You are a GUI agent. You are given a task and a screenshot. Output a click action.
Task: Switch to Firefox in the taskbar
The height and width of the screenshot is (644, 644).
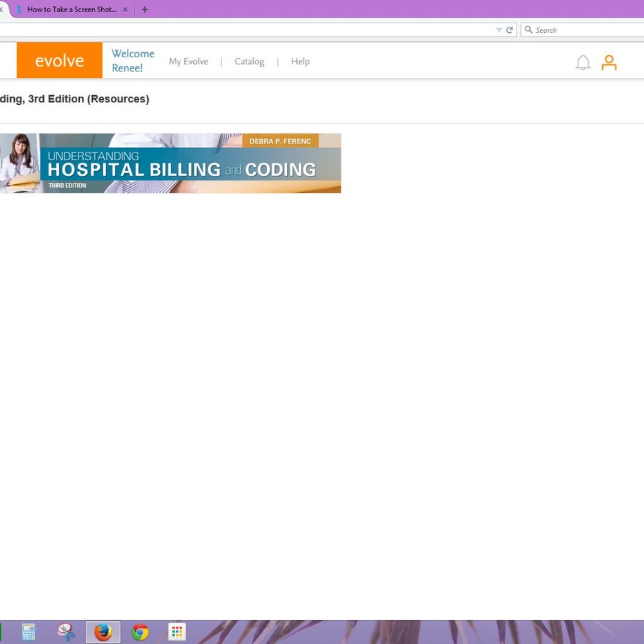(103, 632)
